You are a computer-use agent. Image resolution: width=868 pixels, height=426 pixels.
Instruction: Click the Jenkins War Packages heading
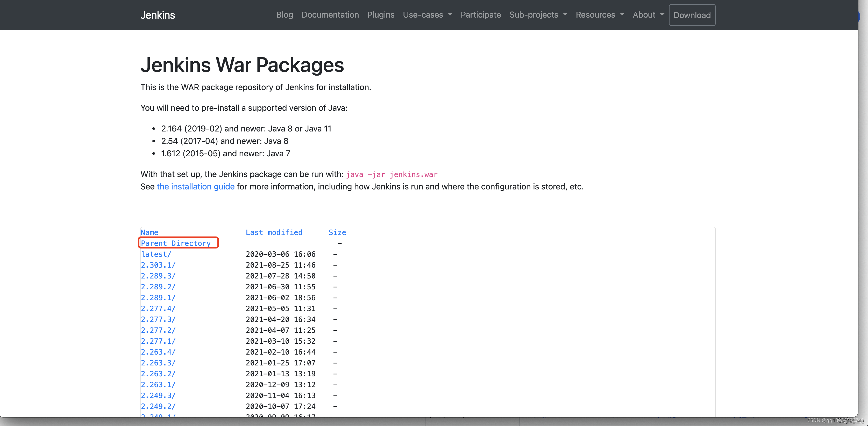(242, 65)
